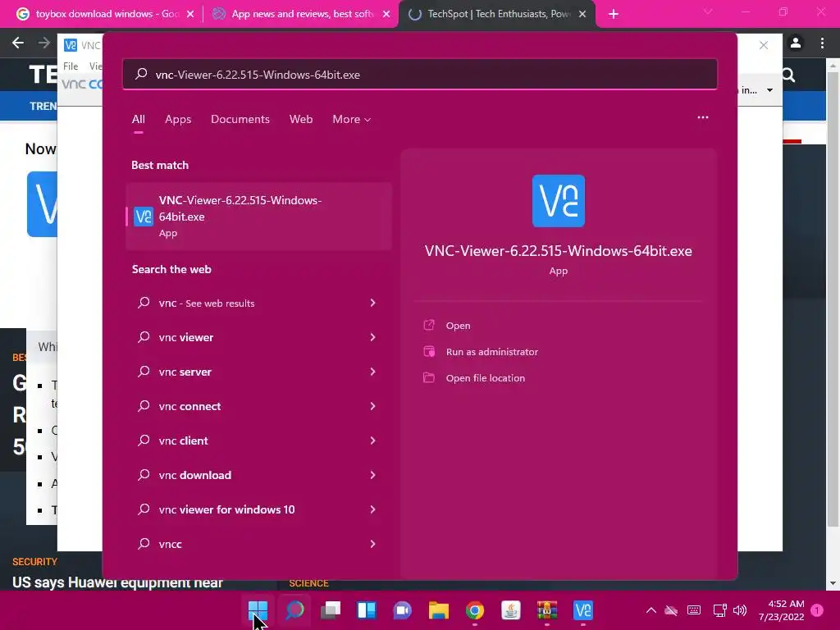This screenshot has width=840, height=630.
Task: Click the volume speaker tray icon
Action: (740, 610)
